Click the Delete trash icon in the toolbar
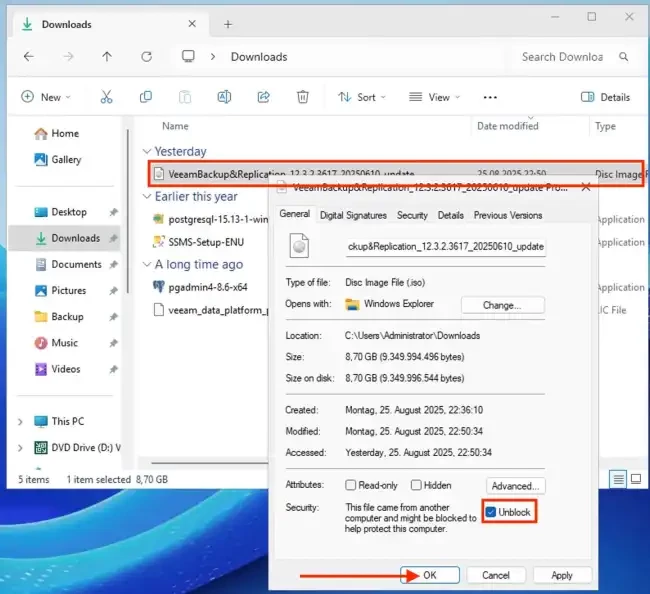This screenshot has height=594, width=650. click(303, 97)
